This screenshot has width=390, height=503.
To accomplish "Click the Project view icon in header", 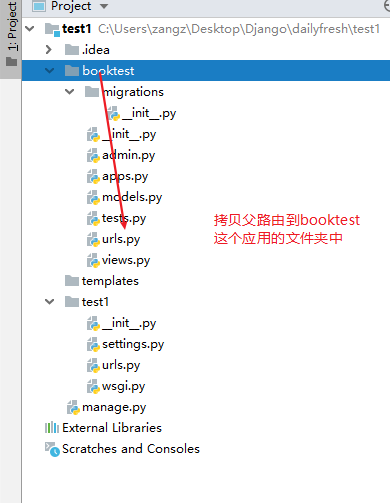I will coord(39,6).
